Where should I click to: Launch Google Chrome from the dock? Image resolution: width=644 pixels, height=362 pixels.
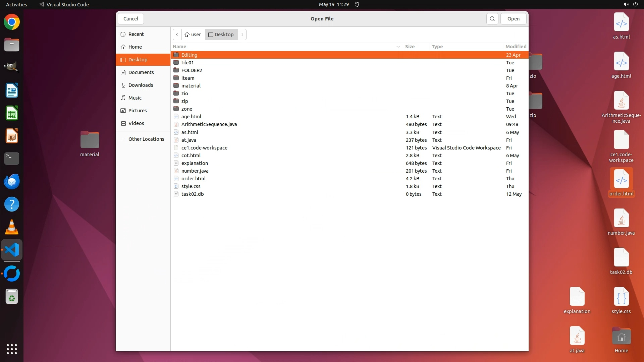(12, 22)
